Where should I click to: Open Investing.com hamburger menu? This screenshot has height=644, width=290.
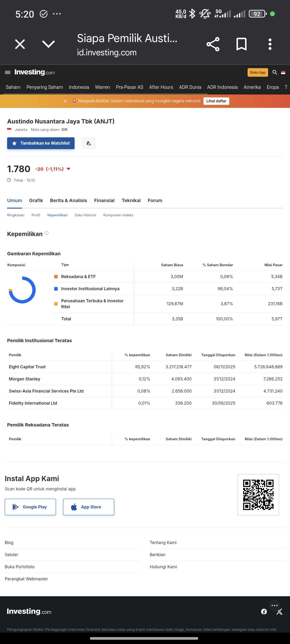8,72
